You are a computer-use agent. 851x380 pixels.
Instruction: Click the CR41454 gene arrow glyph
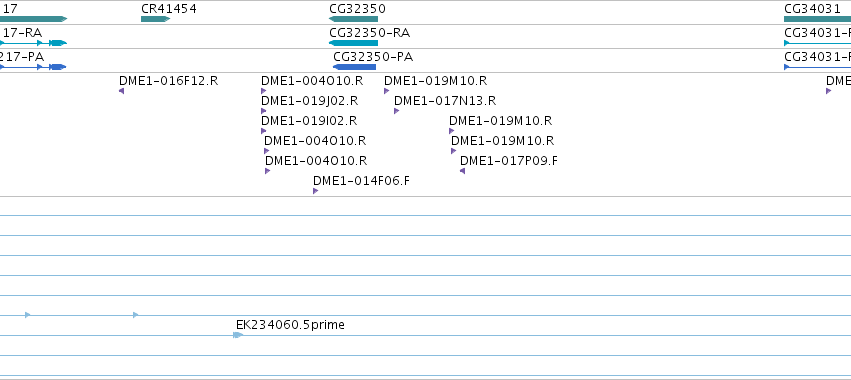155,19
